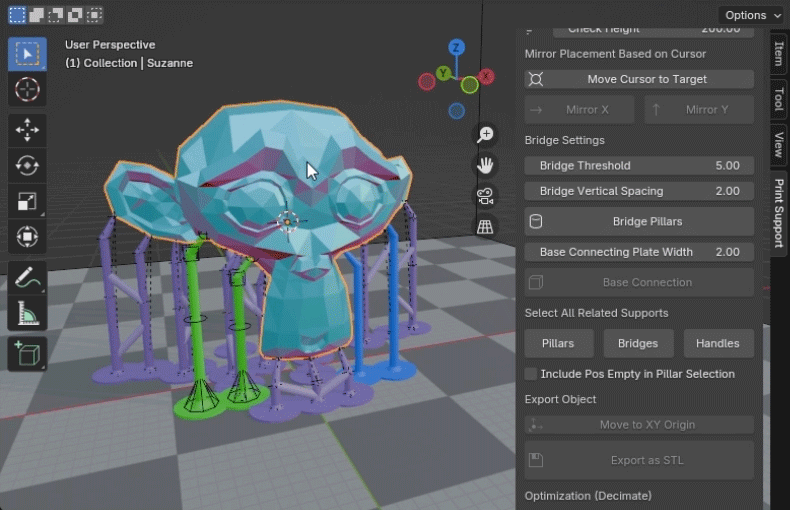Select the Measure tool
Image resolution: width=790 pixels, height=510 pixels.
pos(27,313)
